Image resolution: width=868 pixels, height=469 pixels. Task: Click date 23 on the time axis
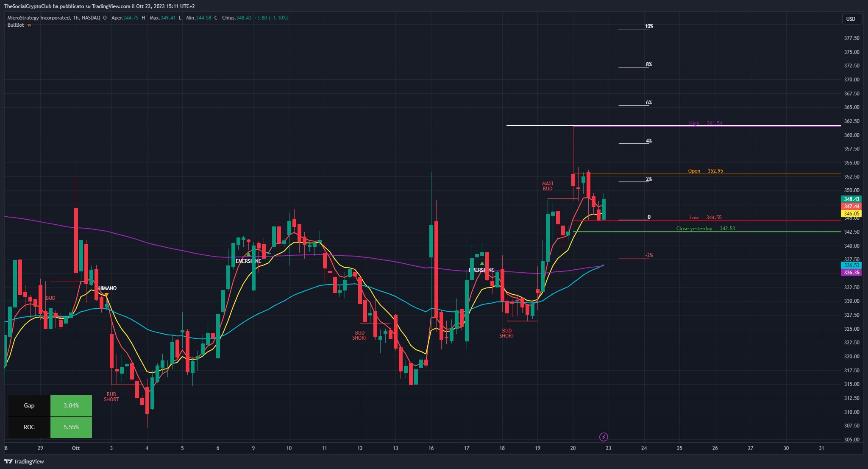608,448
